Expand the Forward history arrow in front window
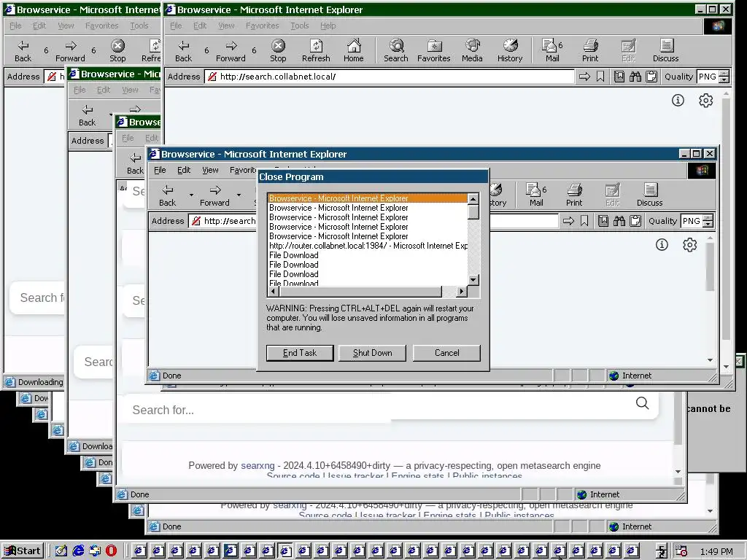 [239, 195]
